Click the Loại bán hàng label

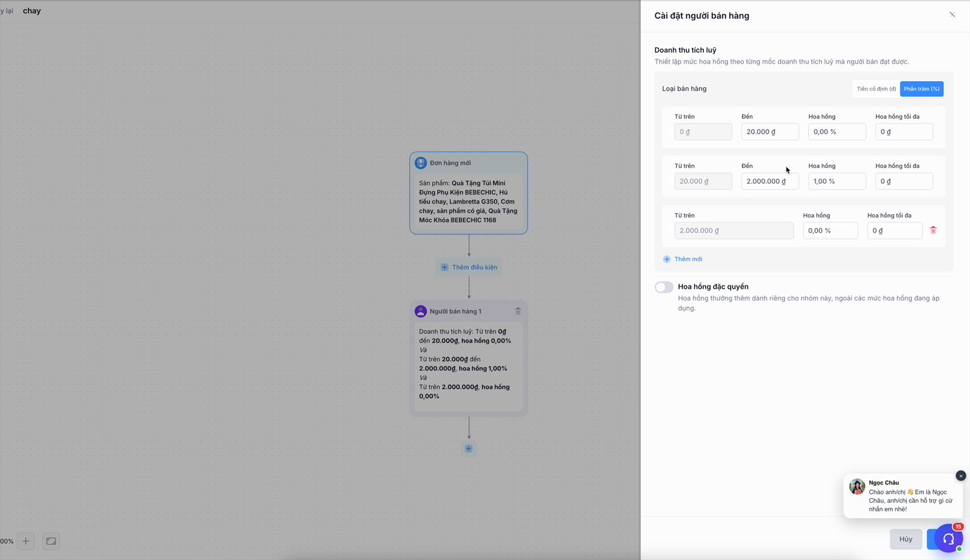[684, 88]
